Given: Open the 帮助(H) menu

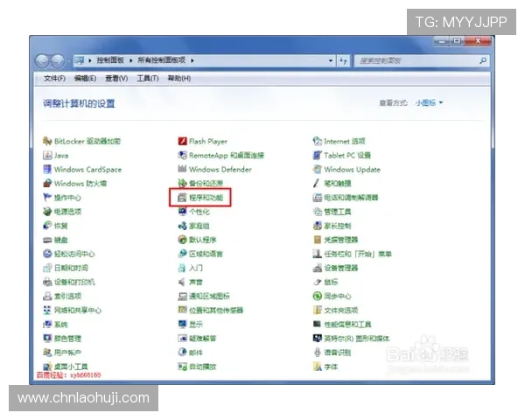Looking at the screenshot, I should (x=179, y=79).
